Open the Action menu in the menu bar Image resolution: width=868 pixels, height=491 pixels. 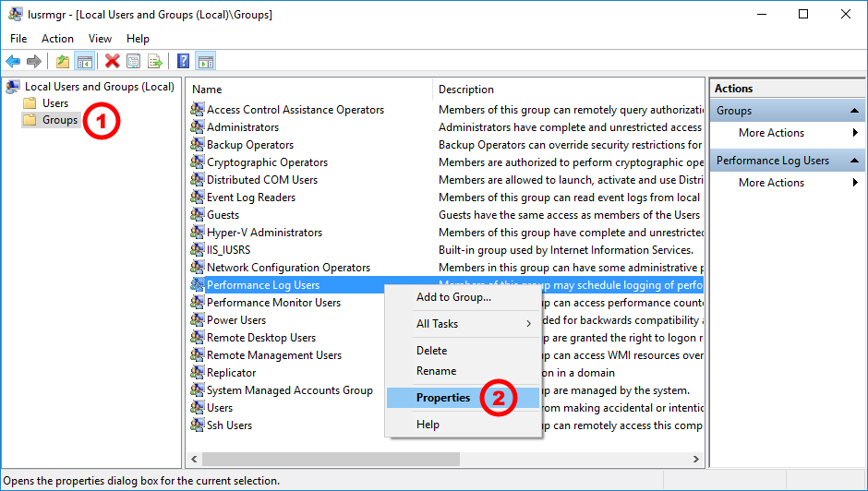coord(57,39)
